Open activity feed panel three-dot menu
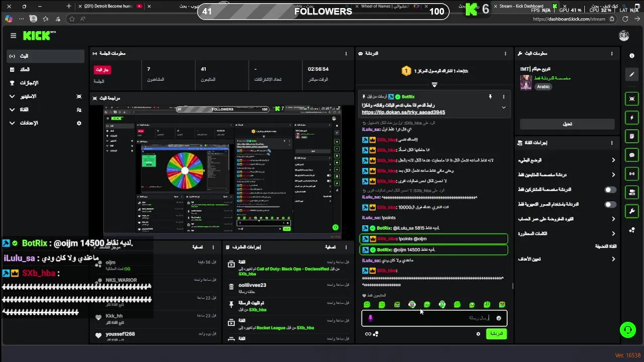This screenshot has width=644, height=362. pos(213,247)
